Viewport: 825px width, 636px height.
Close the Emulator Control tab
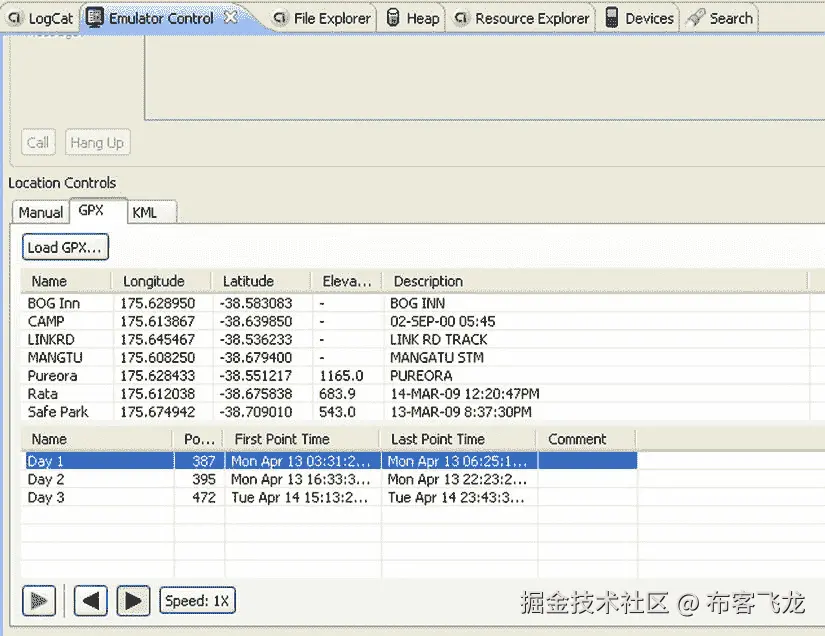click(x=230, y=17)
